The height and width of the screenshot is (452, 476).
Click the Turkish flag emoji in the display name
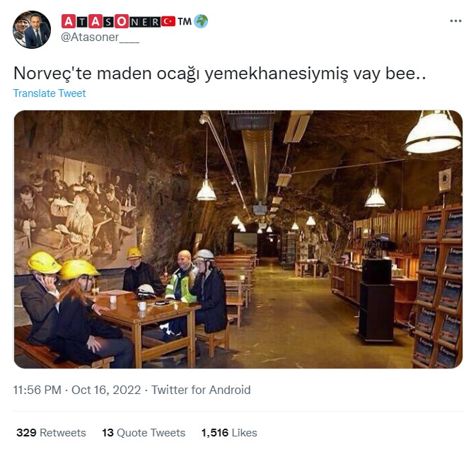click(x=168, y=21)
